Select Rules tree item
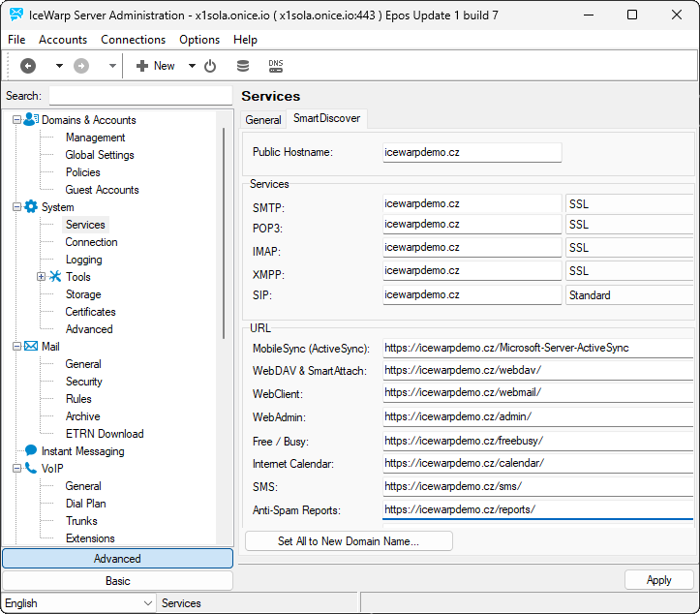700x614 pixels. (x=78, y=399)
